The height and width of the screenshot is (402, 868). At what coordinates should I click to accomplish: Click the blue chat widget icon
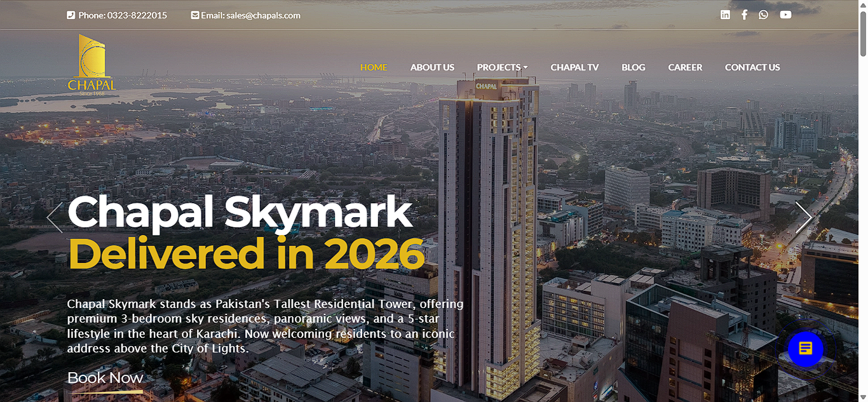click(806, 349)
